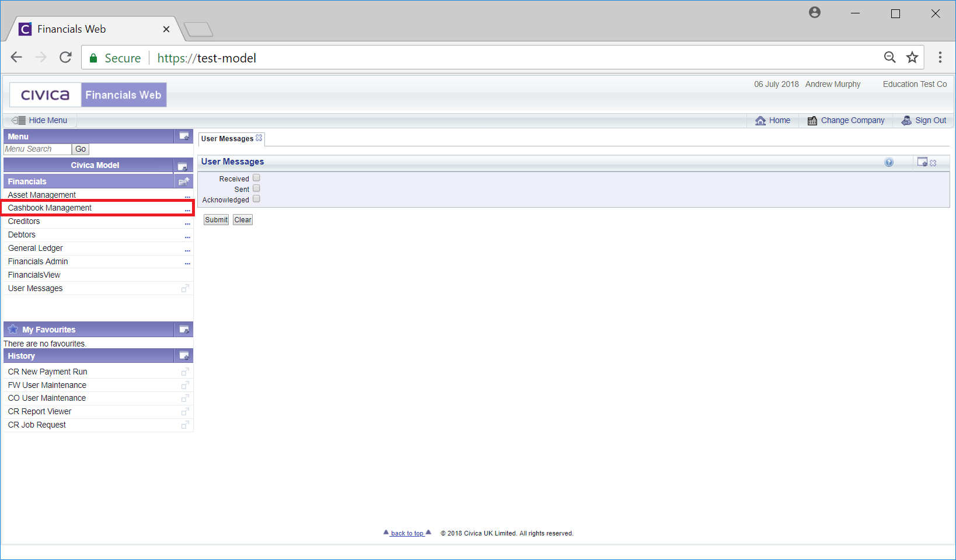Click the back to top link
This screenshot has width=956, height=560.
click(407, 533)
